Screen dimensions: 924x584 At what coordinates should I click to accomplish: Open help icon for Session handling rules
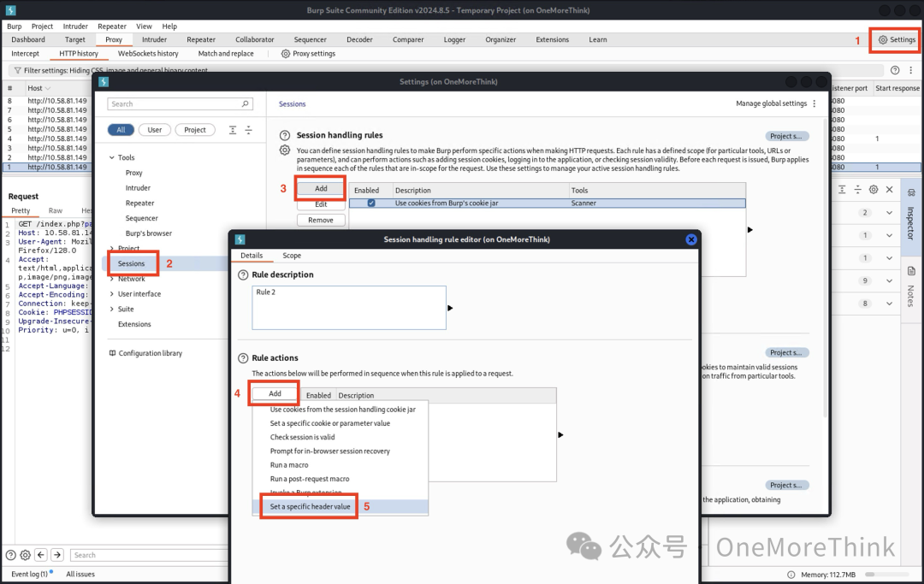285,135
